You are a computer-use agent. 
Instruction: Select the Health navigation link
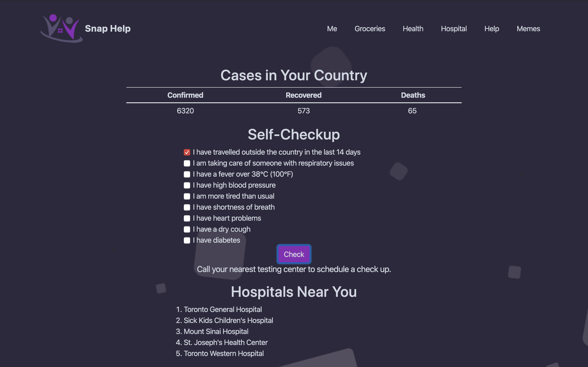pyautogui.click(x=413, y=29)
